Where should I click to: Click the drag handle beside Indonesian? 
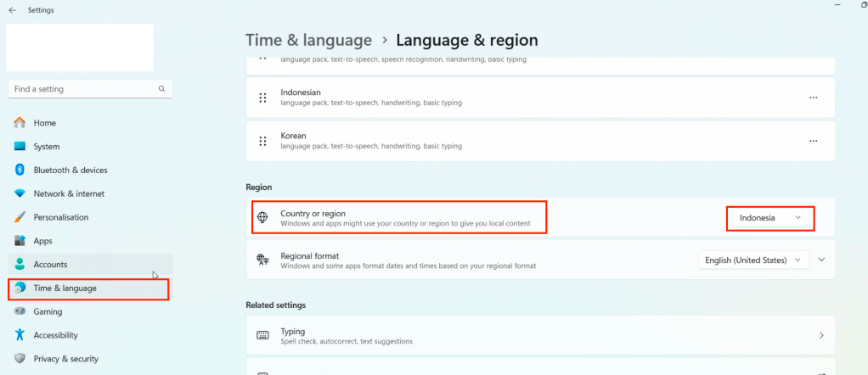coord(263,98)
